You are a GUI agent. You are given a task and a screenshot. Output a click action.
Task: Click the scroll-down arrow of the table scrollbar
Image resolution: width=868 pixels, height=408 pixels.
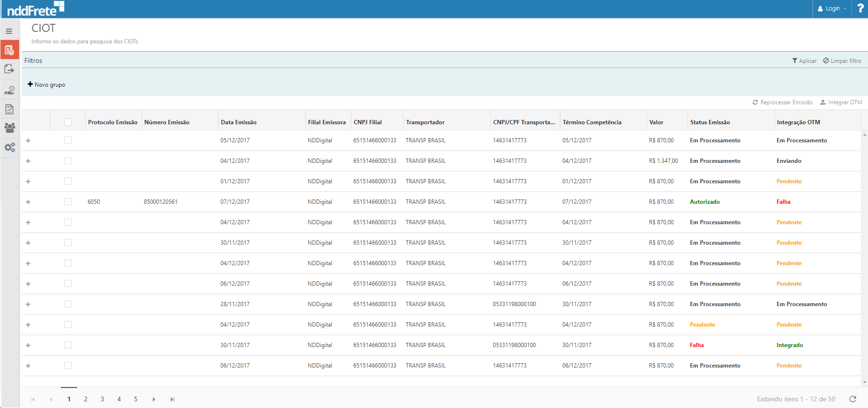(x=864, y=382)
